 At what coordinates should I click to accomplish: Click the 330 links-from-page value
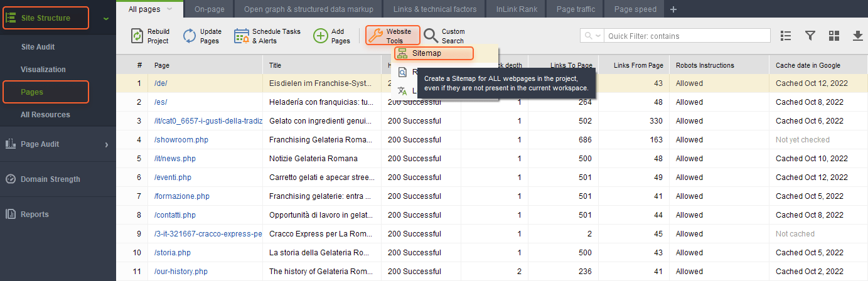coord(656,121)
